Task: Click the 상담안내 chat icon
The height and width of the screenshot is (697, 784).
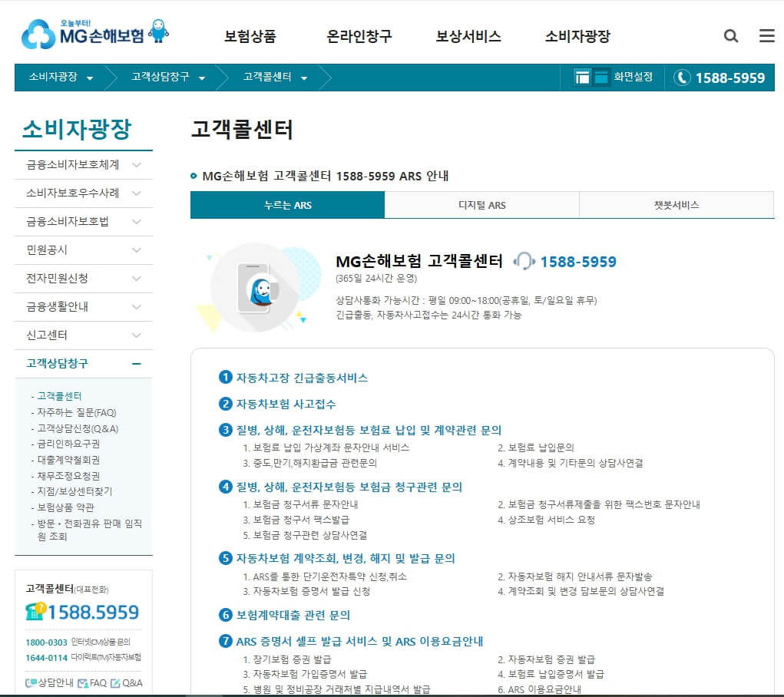Action: [x=31, y=683]
